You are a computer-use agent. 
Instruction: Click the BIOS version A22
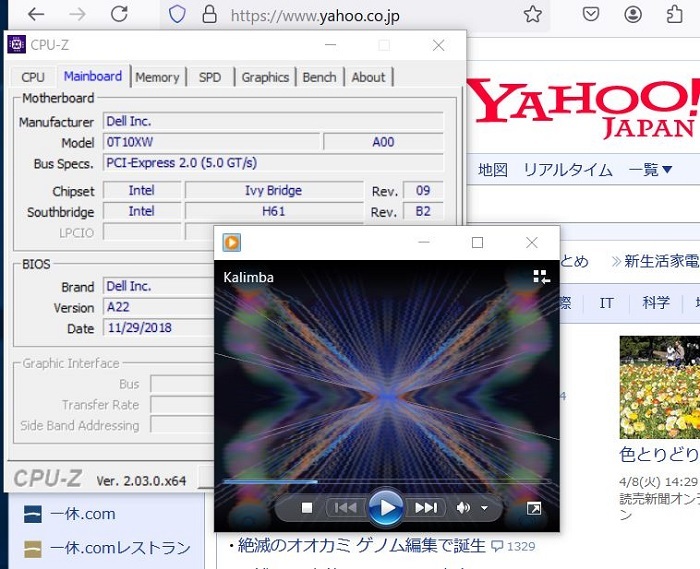158,307
